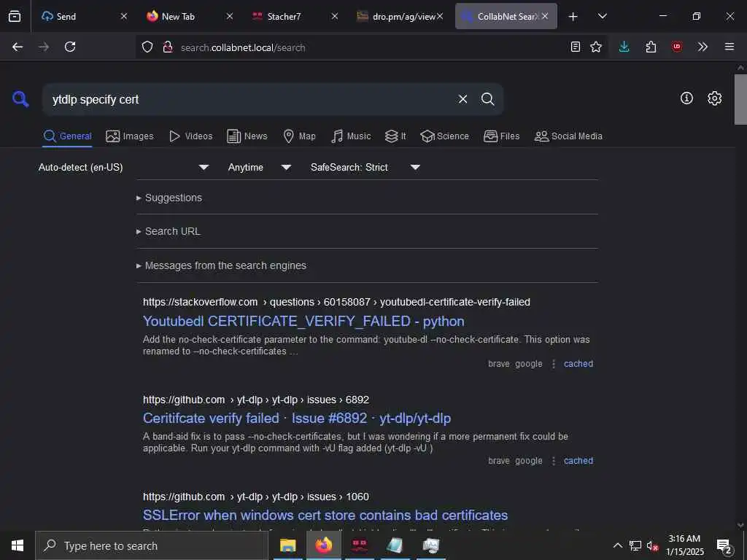Open the about info icon
The width and height of the screenshot is (747, 560).
pos(686,98)
